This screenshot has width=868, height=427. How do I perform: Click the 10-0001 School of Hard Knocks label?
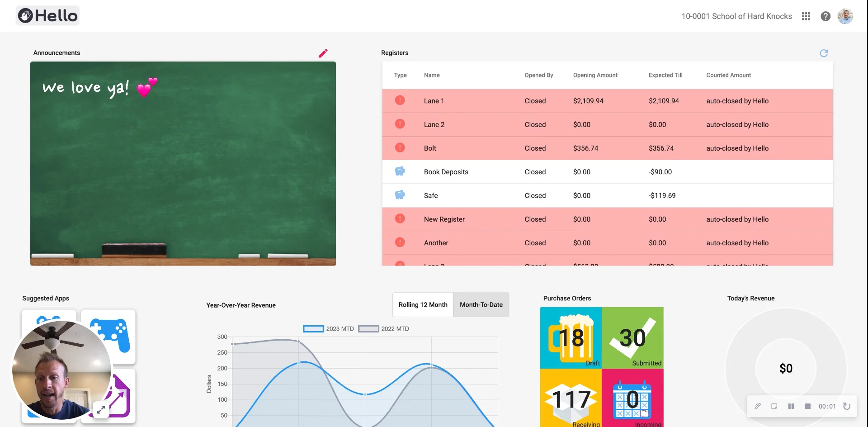tap(736, 16)
